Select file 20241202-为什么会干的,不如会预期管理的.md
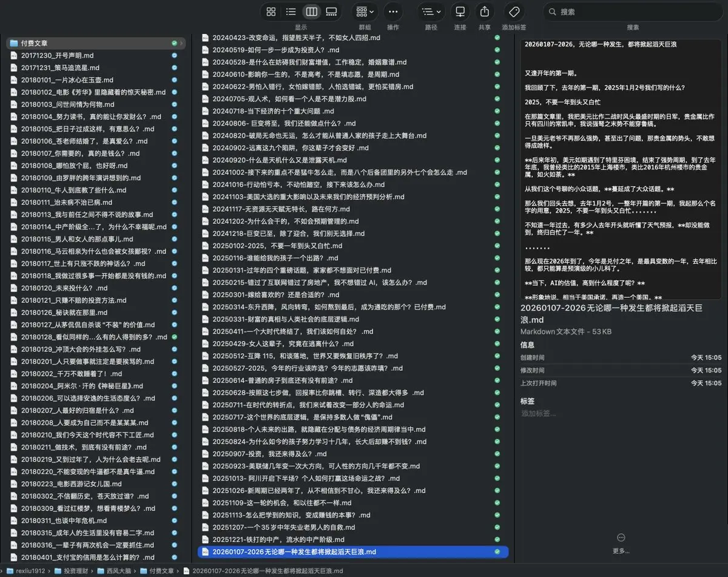The image size is (728, 577). [352, 221]
